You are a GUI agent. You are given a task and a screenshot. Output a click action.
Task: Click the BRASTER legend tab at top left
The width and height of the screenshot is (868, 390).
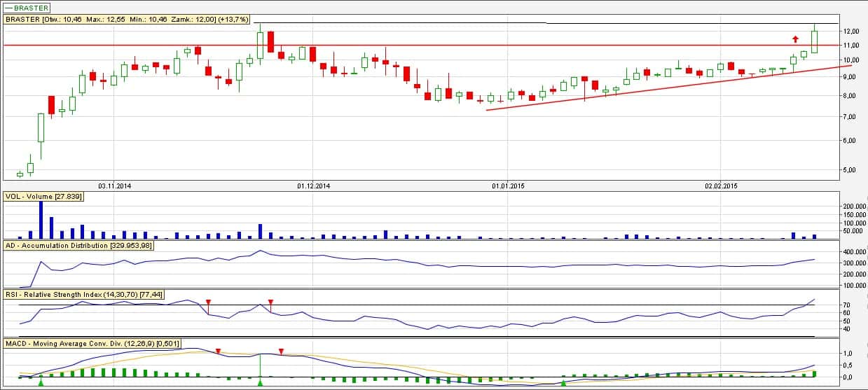point(28,7)
